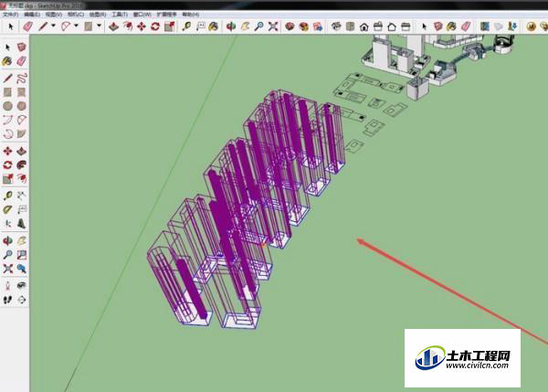
Task: Open the 工具(T) Tools menu
Action: click(119, 15)
